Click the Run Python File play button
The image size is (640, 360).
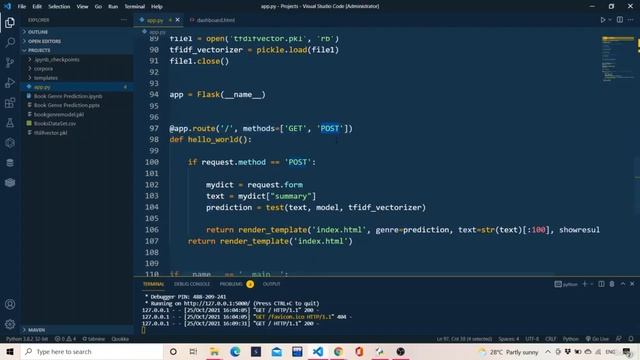(x=603, y=20)
